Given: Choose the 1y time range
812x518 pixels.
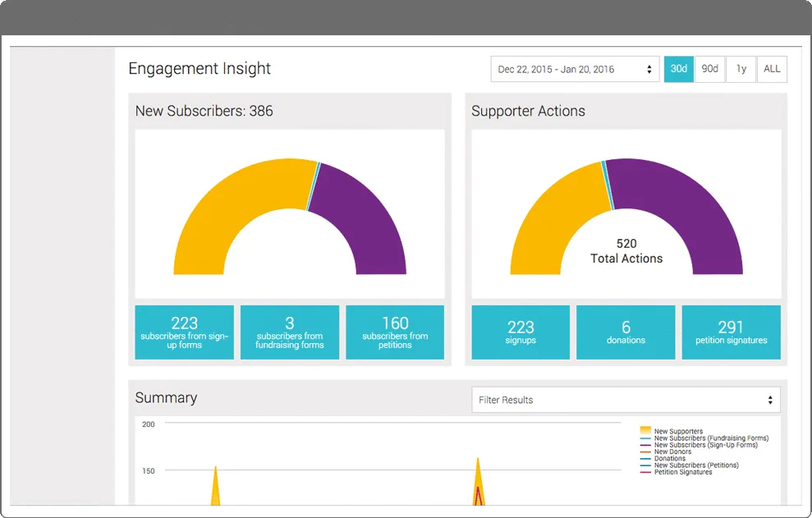Looking at the screenshot, I should pyautogui.click(x=741, y=69).
